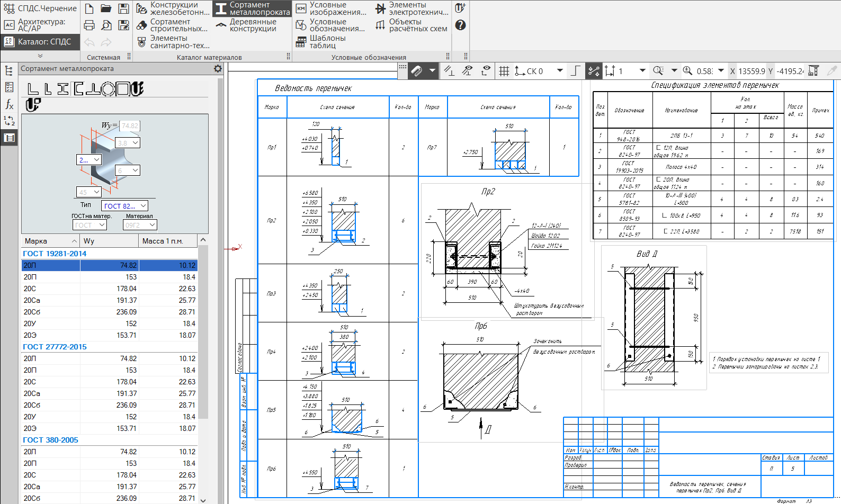841x504 pixels.
Task: Open the Variables (fx) sidebar panel
Action: [9, 104]
